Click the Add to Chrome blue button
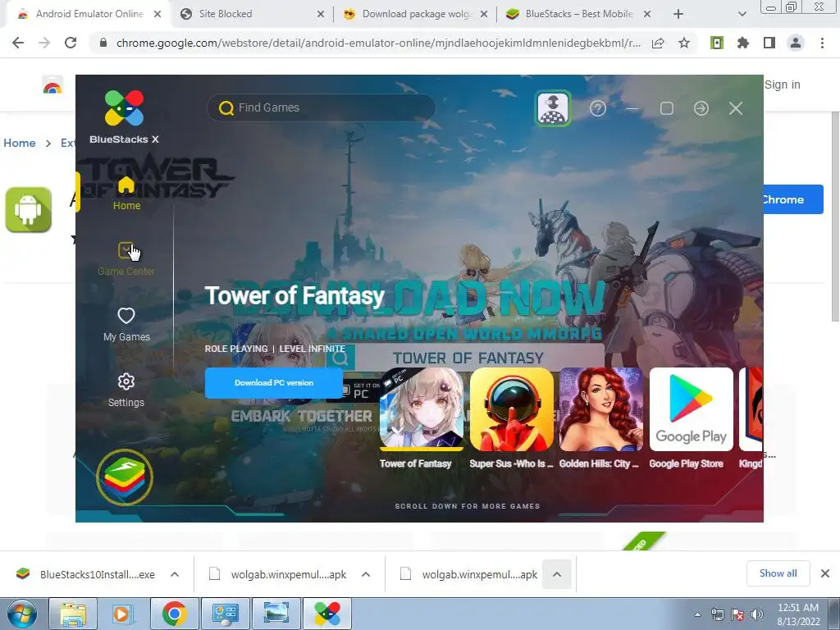The height and width of the screenshot is (630, 840). point(793,199)
